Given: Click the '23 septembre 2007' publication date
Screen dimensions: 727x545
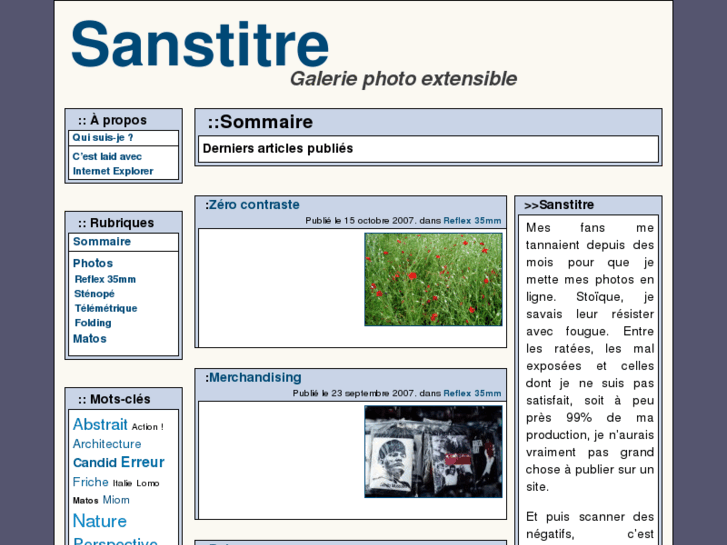Looking at the screenshot, I should pyautogui.click(x=373, y=393).
